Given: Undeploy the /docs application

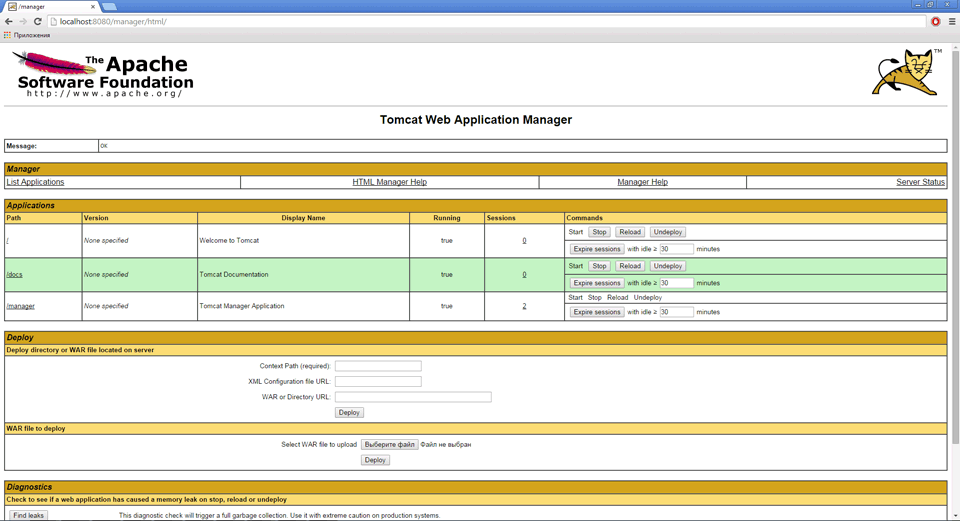Looking at the screenshot, I should point(667,266).
